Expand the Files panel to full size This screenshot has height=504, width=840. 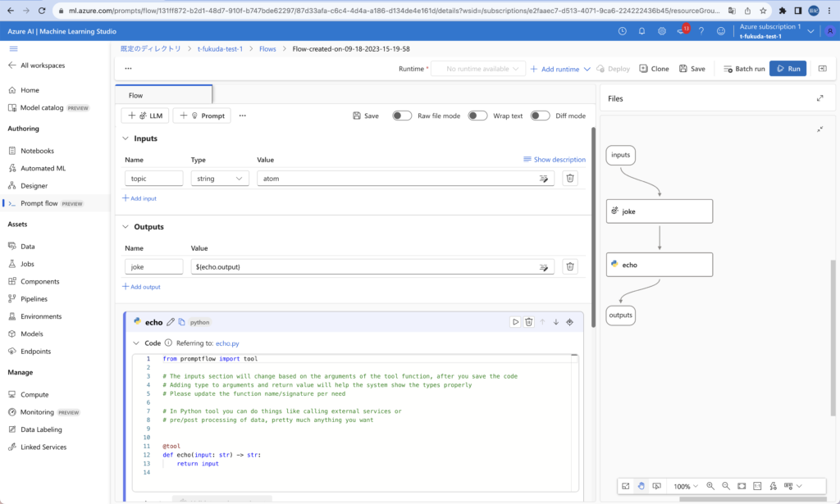(819, 98)
